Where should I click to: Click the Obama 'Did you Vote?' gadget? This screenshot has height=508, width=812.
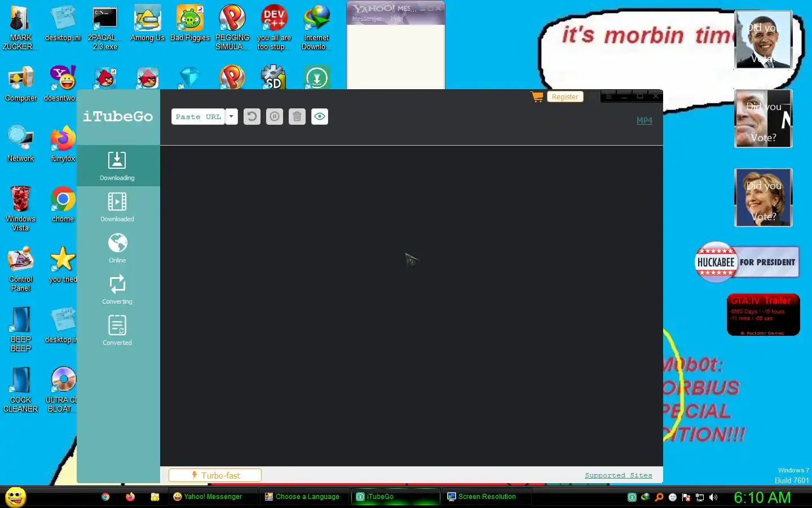point(764,40)
